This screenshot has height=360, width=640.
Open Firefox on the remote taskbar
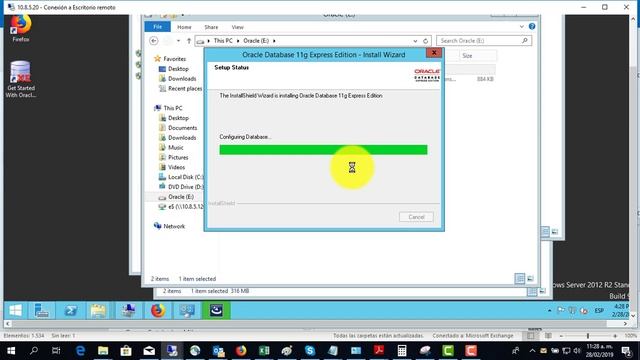pyautogui.click(x=158, y=311)
